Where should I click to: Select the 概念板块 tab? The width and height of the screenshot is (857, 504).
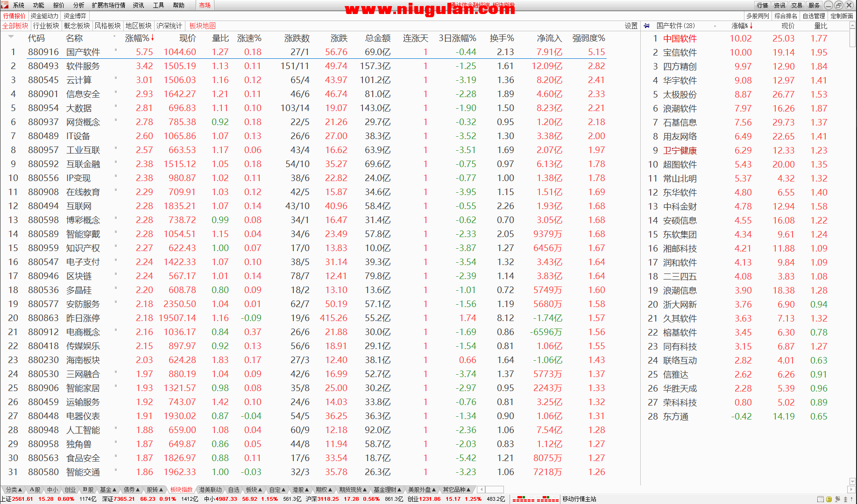click(x=77, y=26)
